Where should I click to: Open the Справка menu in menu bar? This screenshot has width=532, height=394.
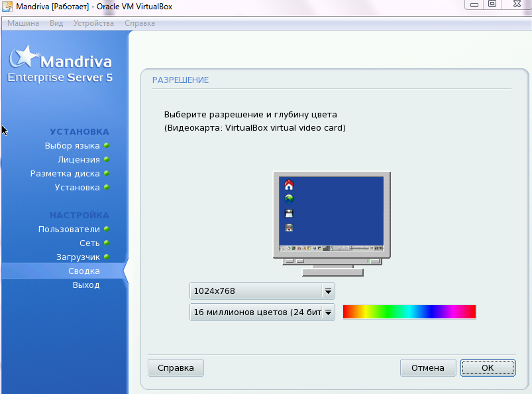[x=140, y=23]
